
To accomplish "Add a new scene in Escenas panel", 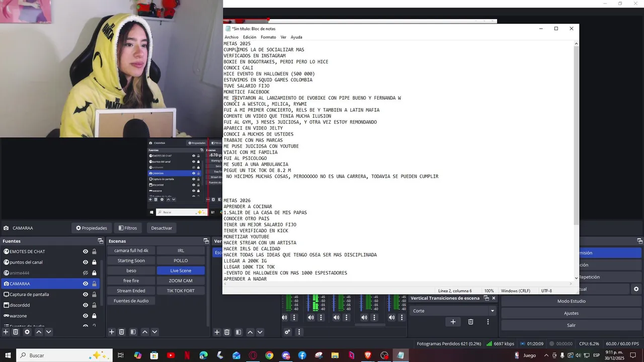I will (112, 332).
